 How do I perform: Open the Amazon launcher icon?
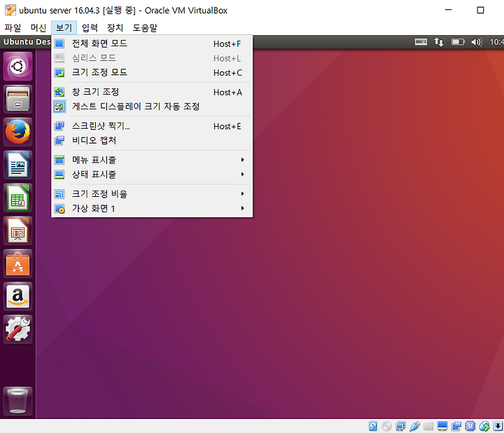point(17,296)
